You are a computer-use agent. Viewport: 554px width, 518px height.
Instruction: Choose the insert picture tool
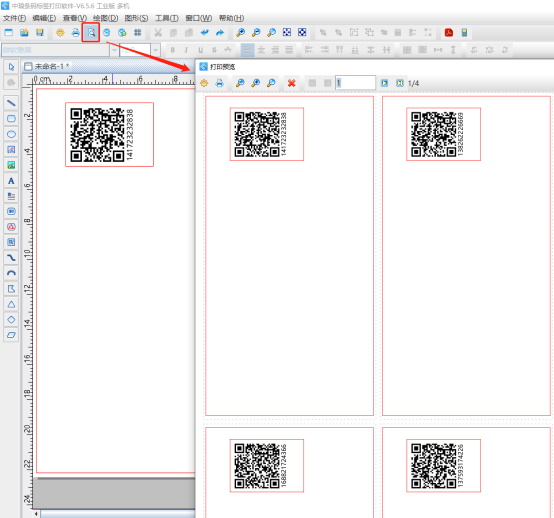[11, 165]
